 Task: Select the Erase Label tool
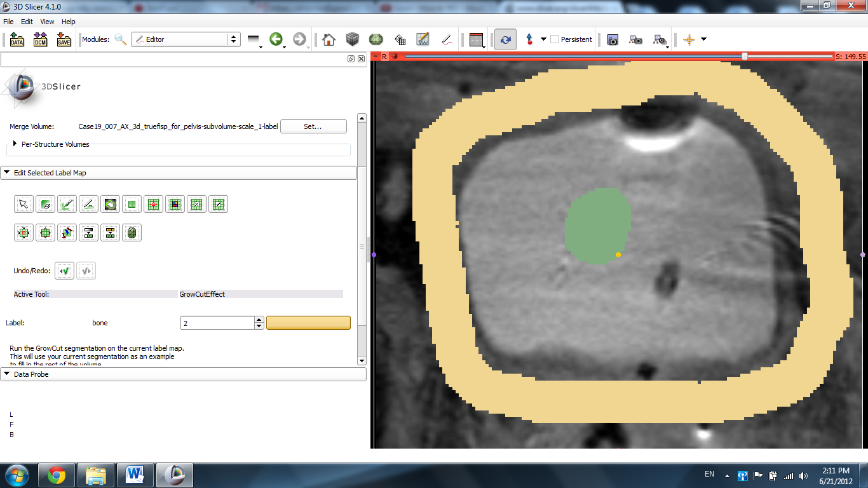coord(45,204)
